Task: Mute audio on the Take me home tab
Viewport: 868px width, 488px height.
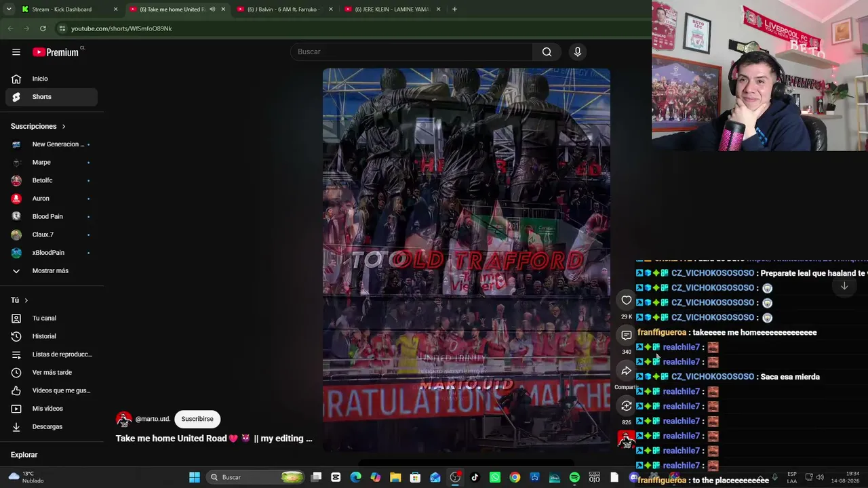Action: tap(212, 9)
